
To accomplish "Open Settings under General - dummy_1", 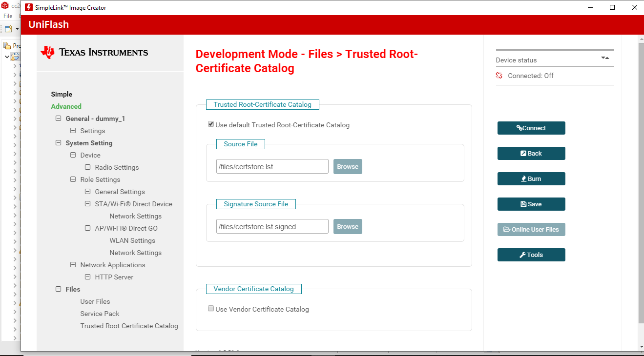I will pos(93,131).
